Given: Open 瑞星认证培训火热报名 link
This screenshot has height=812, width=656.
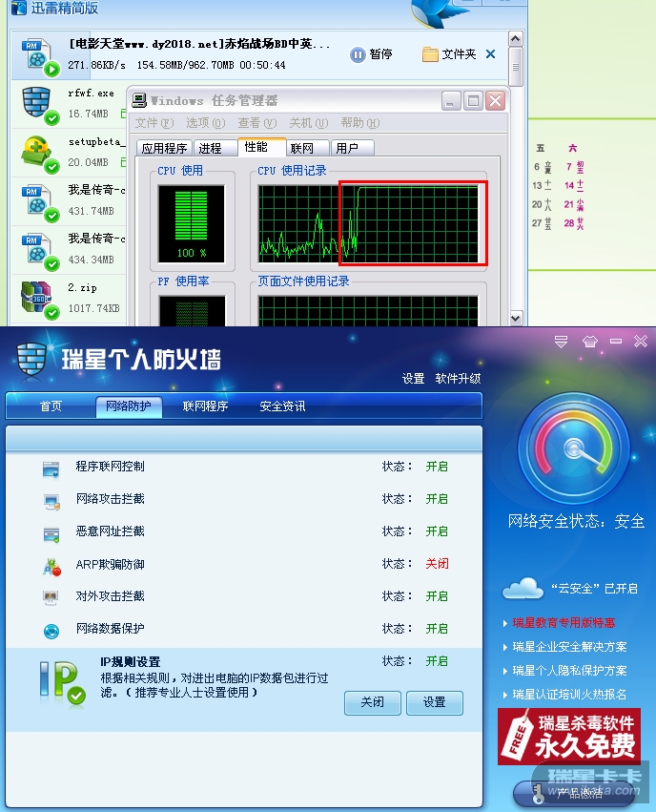Looking at the screenshot, I should coord(569,695).
